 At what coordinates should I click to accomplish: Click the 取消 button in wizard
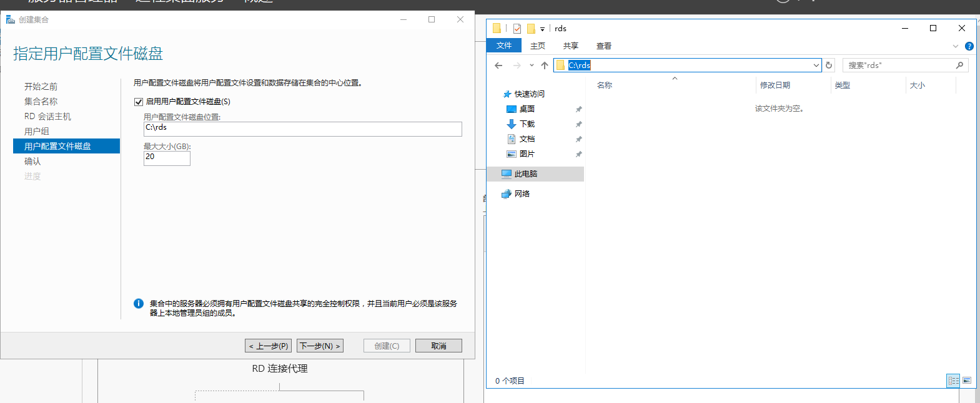[438, 346]
